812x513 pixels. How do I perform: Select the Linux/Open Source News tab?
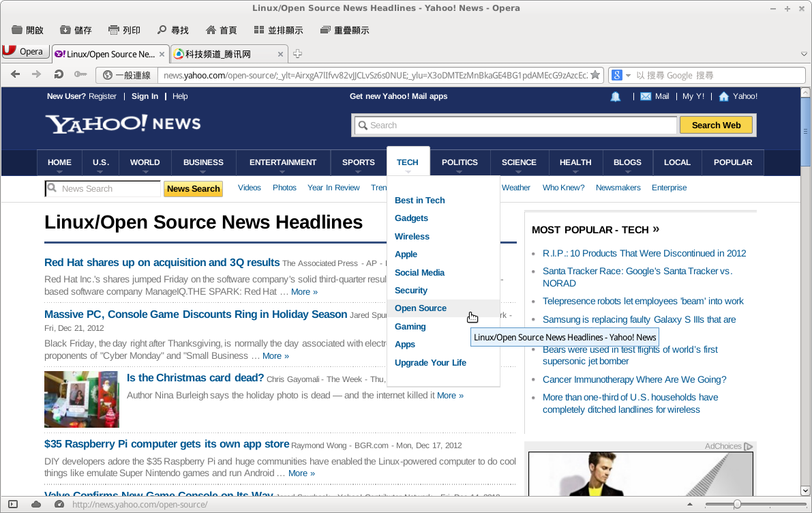[110, 54]
